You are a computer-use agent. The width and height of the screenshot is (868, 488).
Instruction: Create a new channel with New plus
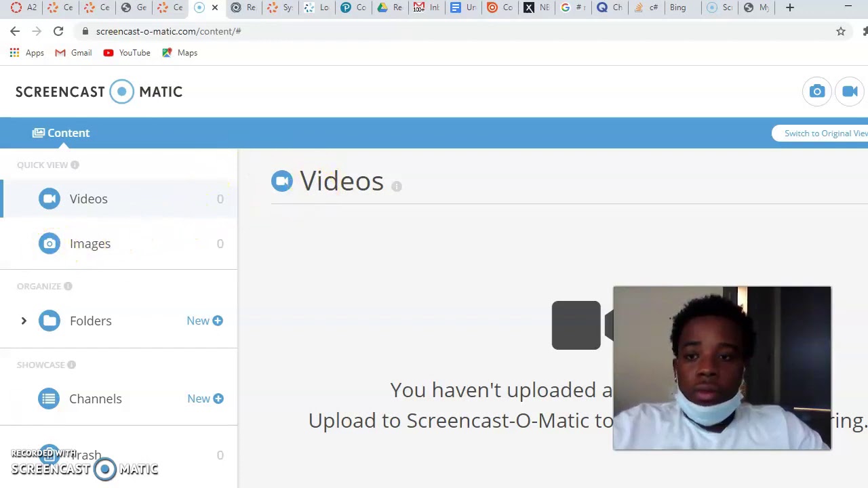tap(205, 399)
